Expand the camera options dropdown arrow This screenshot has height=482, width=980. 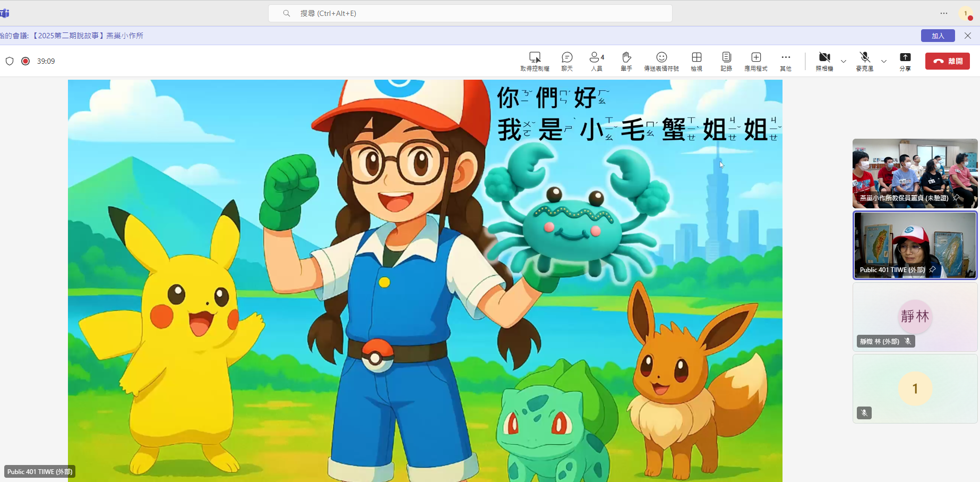click(x=844, y=61)
